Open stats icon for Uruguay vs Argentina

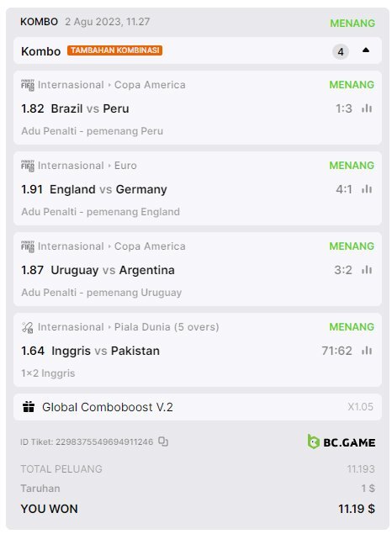367,270
